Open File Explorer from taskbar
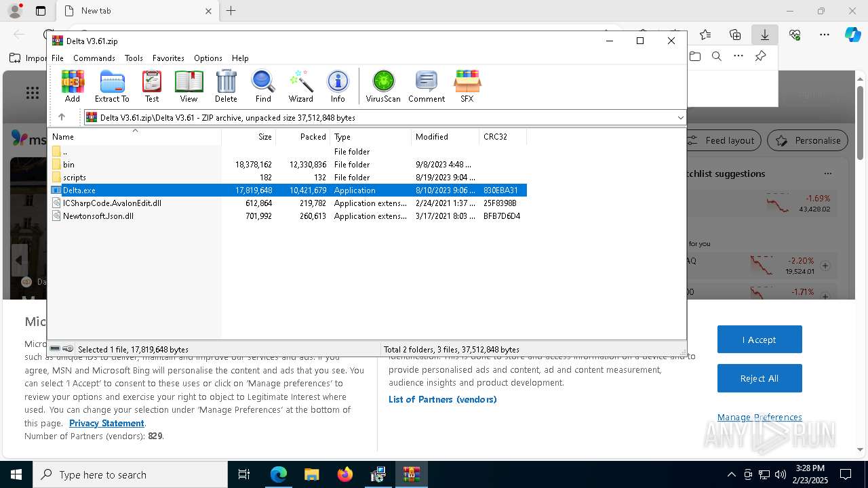868x488 pixels. click(x=311, y=474)
